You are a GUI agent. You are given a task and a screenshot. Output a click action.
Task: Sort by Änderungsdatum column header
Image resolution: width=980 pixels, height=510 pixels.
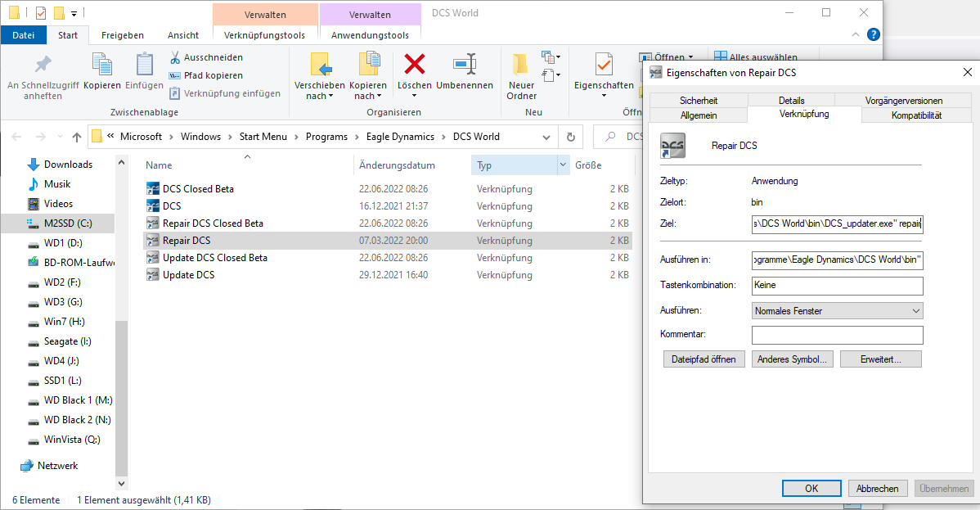tap(397, 165)
